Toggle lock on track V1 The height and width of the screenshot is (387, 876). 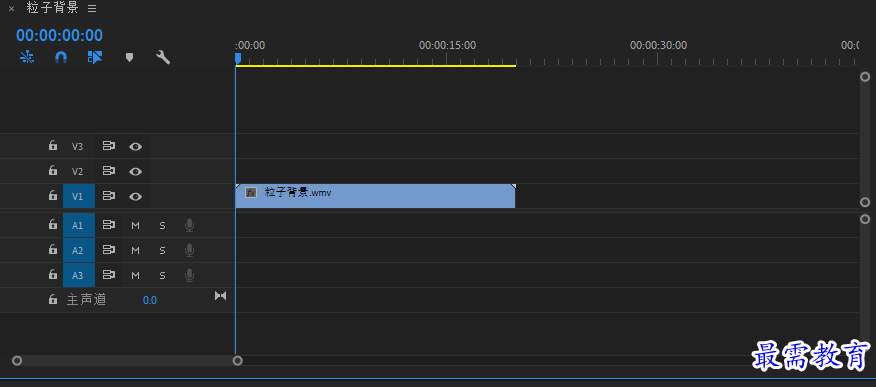pos(53,195)
